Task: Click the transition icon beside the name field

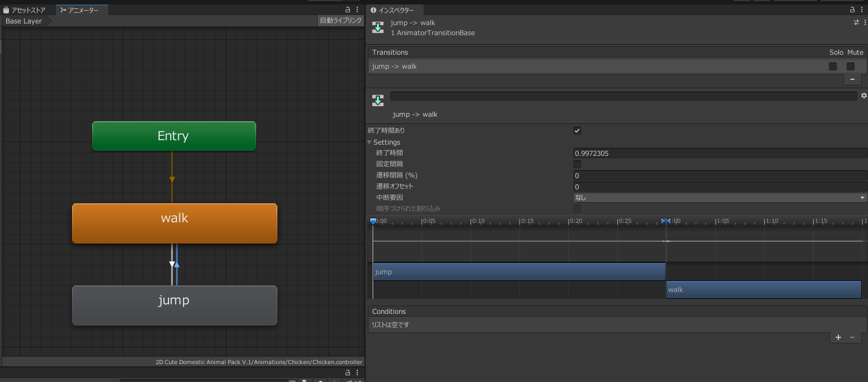Action: [x=378, y=101]
